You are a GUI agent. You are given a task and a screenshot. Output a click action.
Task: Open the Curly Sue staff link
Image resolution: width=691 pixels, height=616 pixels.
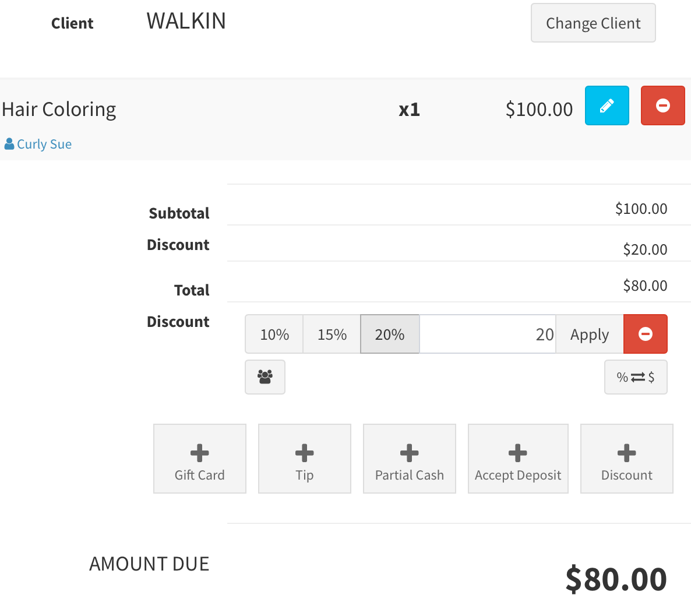coord(44,144)
